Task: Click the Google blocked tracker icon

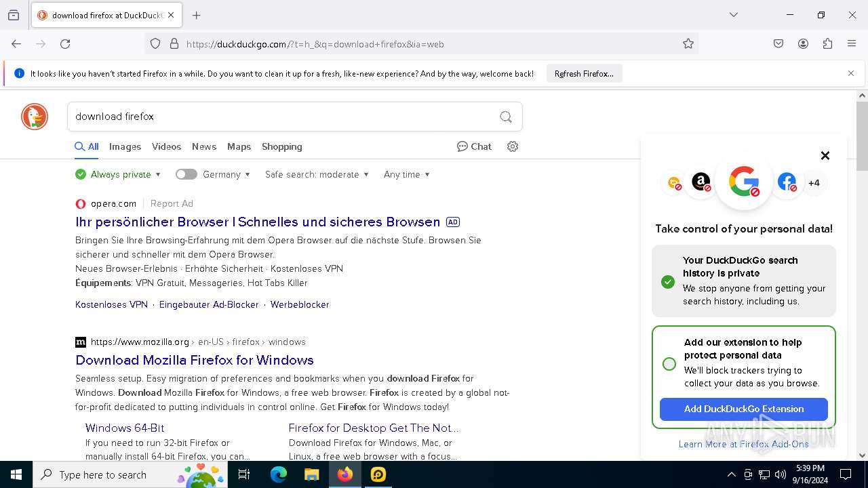Action: (744, 182)
